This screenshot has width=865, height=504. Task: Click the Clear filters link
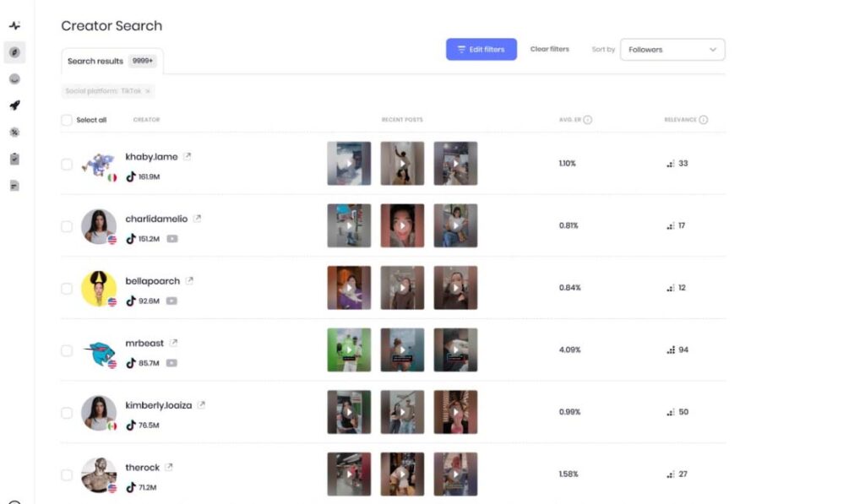click(x=549, y=49)
